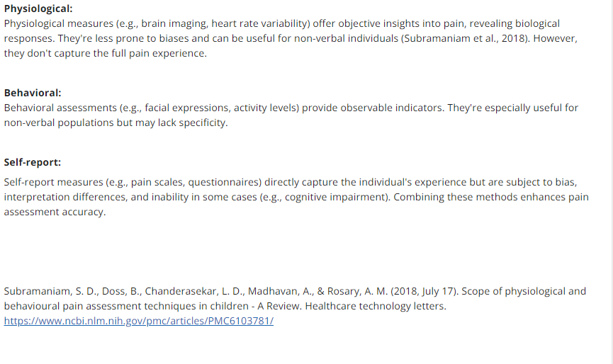This screenshot has height=364, width=613.
Task: Click the sentence 'Combining these methods enhances pain'
Action: (x=491, y=197)
